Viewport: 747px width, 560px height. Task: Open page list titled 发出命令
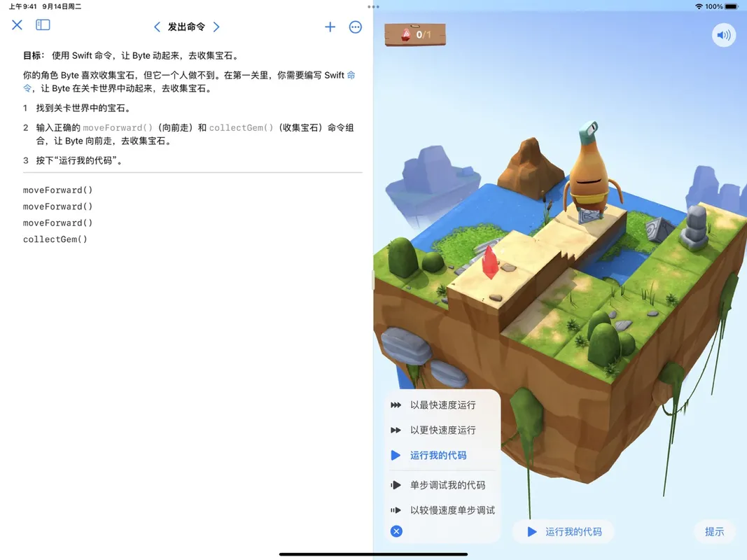pos(186,27)
